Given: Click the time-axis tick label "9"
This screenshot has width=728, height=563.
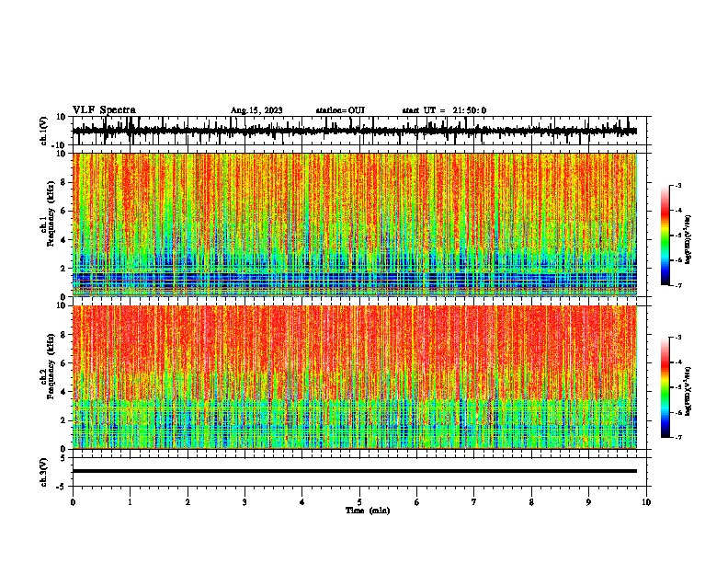Looking at the screenshot, I should pyautogui.click(x=588, y=502).
